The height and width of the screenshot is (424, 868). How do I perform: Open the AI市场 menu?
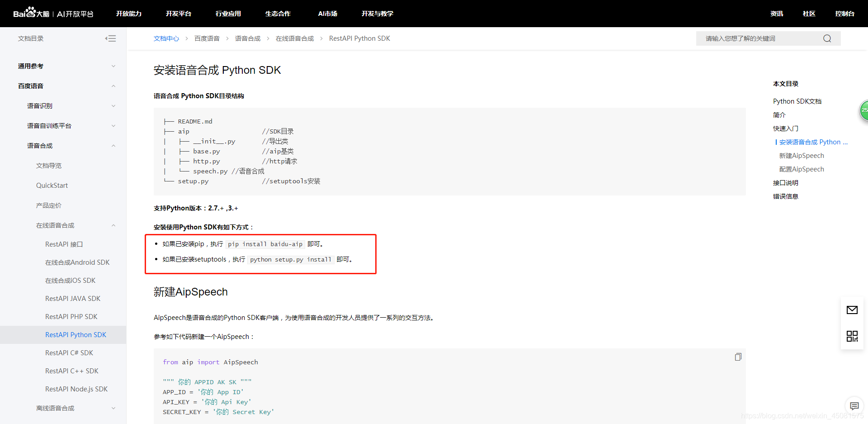click(328, 14)
